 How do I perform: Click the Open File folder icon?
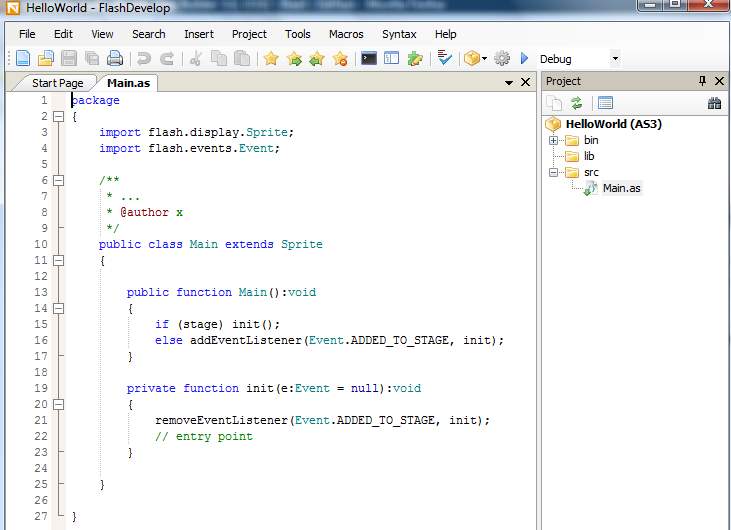click(x=46, y=59)
